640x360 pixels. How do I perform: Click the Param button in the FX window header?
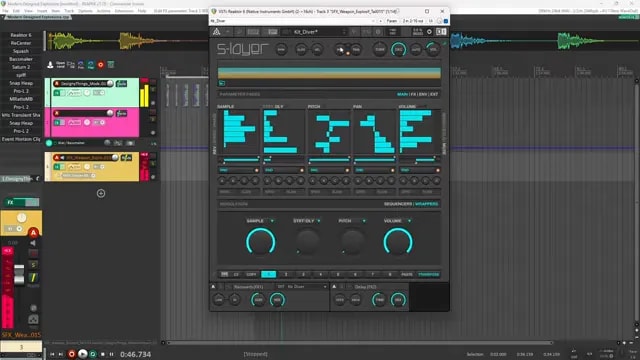(x=391, y=21)
